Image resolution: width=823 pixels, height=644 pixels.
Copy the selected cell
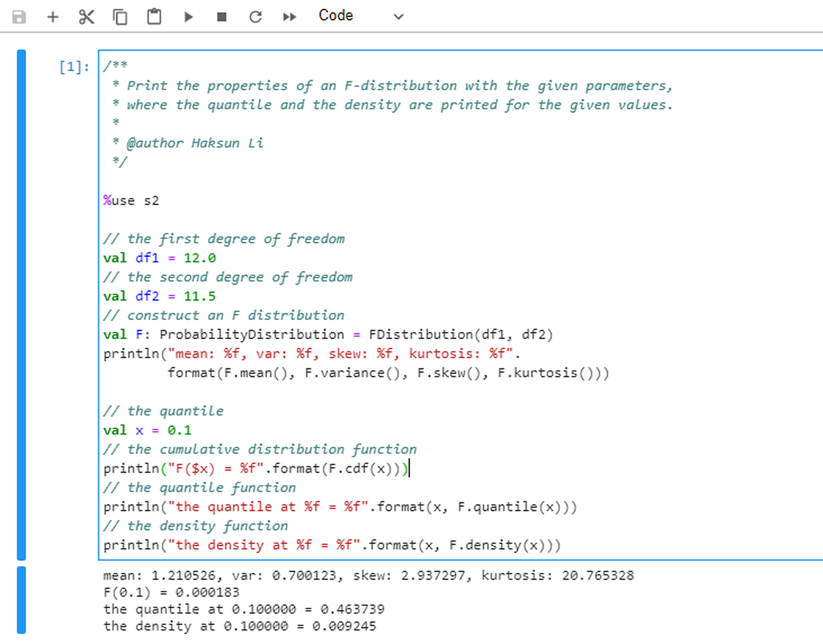pos(120,17)
